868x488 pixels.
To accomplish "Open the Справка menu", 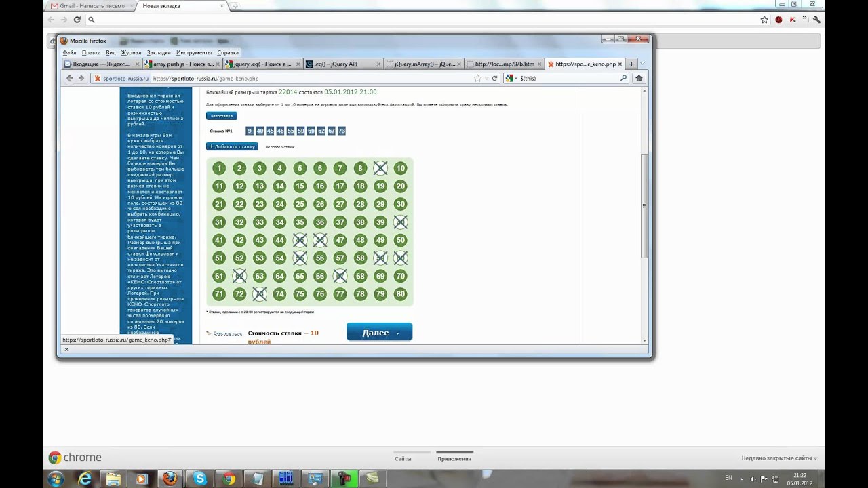I will (x=228, y=52).
